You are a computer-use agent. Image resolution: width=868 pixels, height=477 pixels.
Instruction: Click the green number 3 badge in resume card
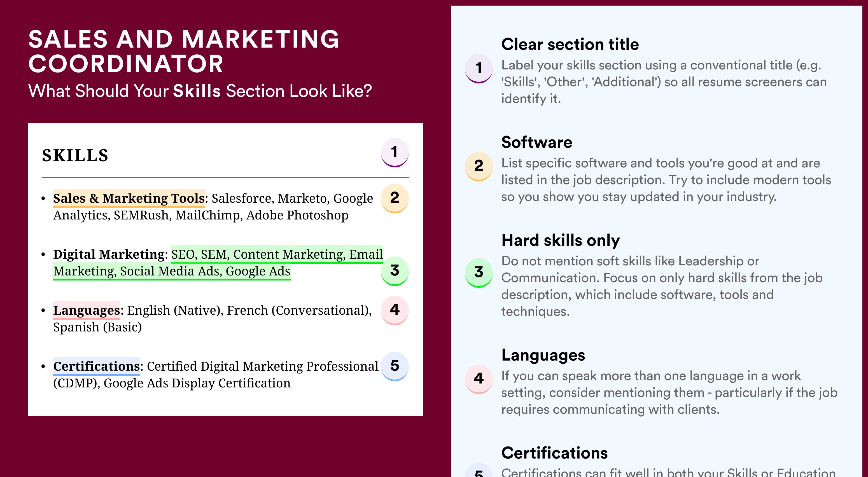[x=395, y=271]
